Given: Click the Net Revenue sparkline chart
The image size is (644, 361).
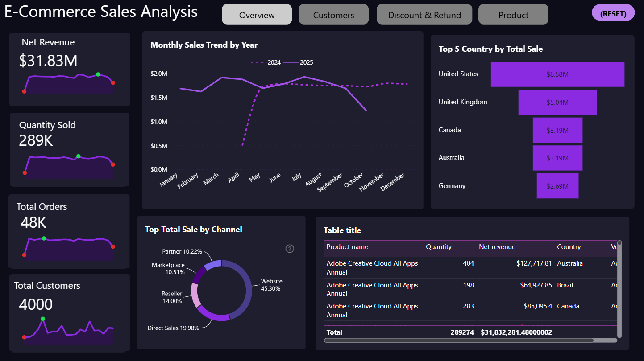Looking at the screenshot, I should point(69,83).
